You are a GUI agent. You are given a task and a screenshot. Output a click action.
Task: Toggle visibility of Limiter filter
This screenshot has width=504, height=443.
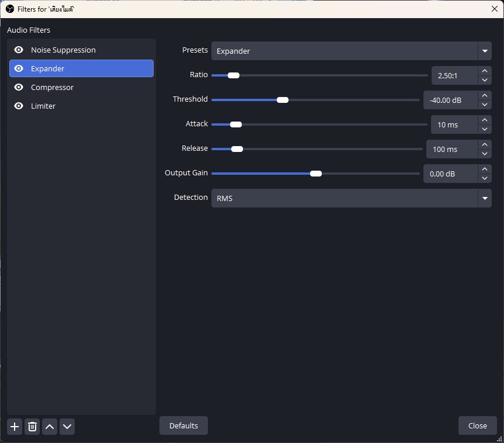19,106
